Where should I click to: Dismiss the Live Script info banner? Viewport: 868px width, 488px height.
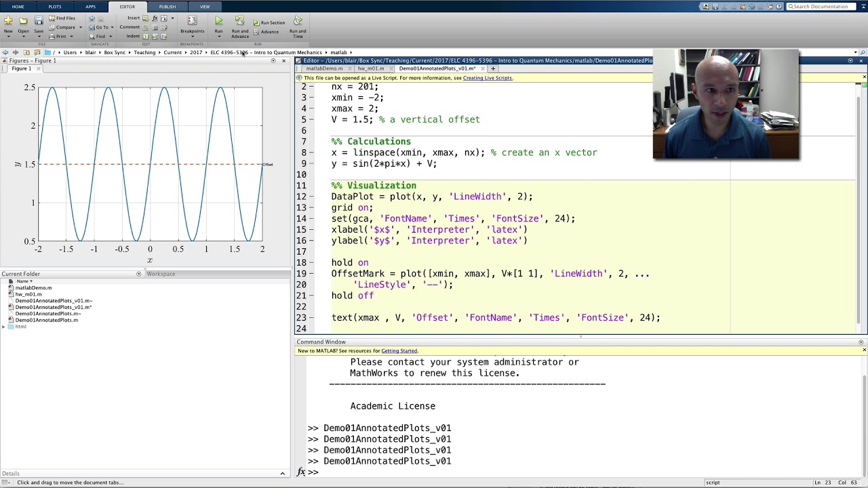tap(864, 77)
